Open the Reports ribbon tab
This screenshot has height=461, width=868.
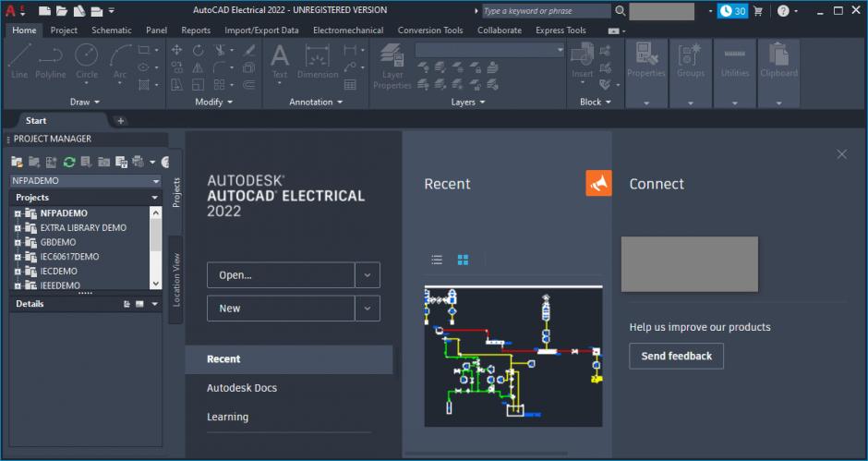196,30
